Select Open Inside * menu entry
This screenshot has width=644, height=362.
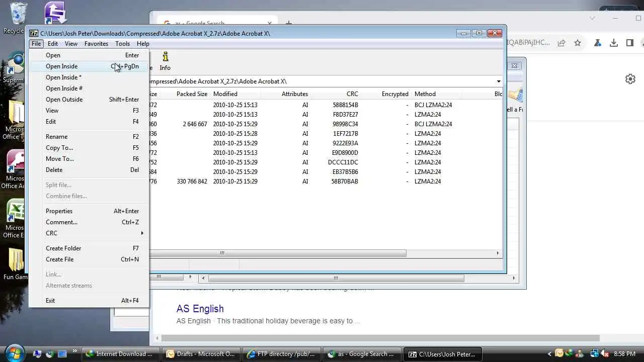[89, 77]
